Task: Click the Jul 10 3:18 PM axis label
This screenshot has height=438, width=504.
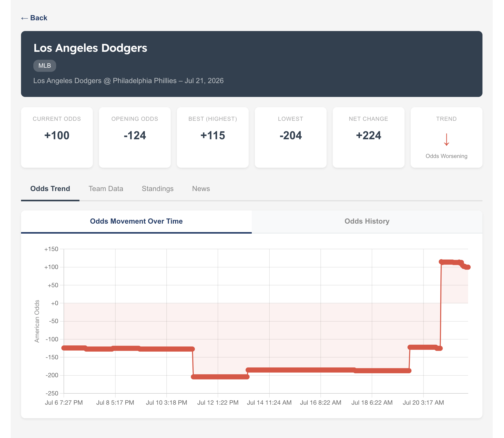Action: 167,403
